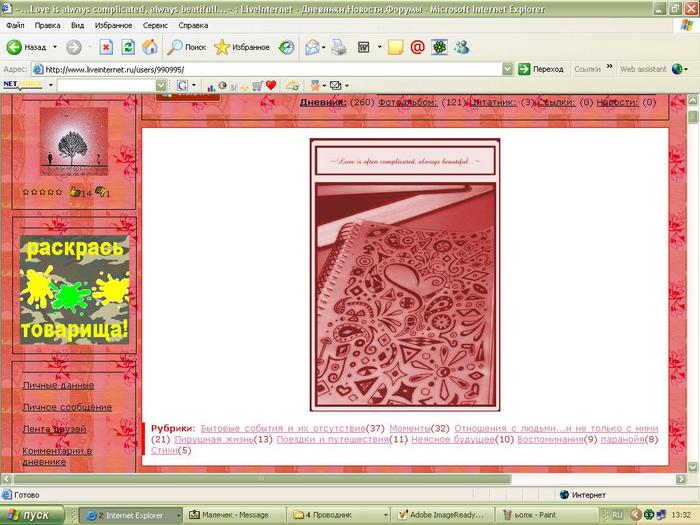
Task: Open the History clock icon
Action: point(286,47)
